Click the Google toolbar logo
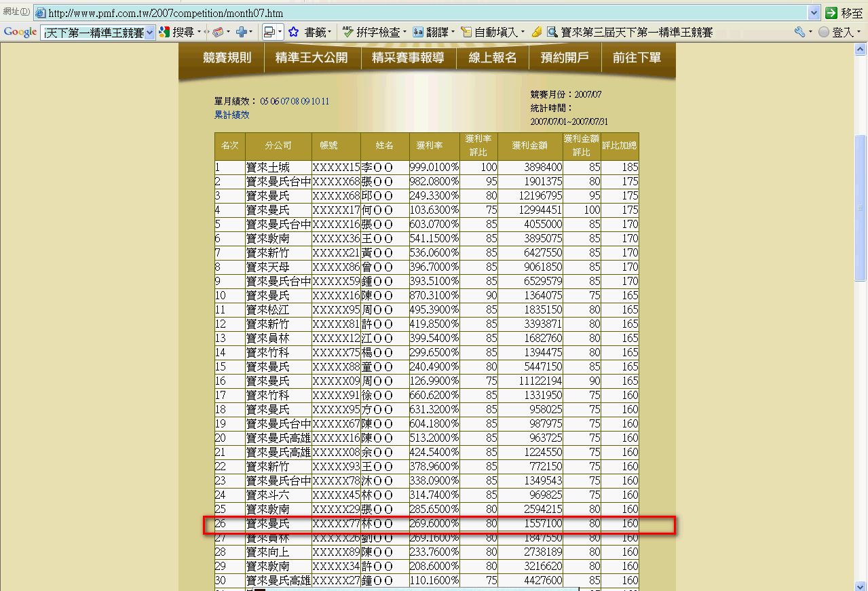 pos(20,32)
